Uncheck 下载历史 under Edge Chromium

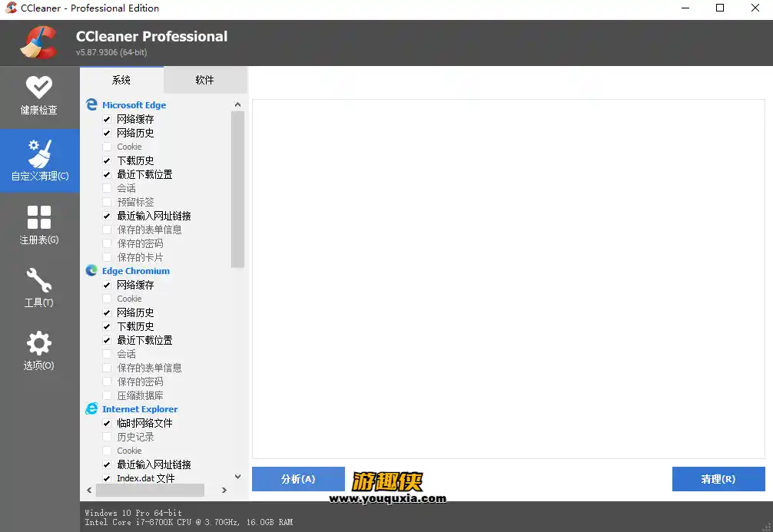coord(107,326)
